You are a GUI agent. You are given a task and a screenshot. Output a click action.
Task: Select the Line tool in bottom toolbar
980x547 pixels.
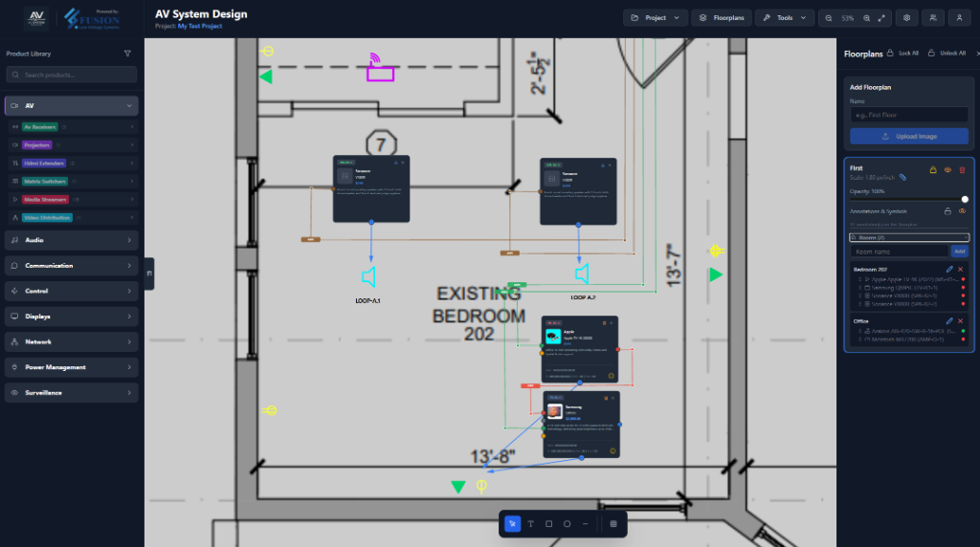[x=585, y=524]
